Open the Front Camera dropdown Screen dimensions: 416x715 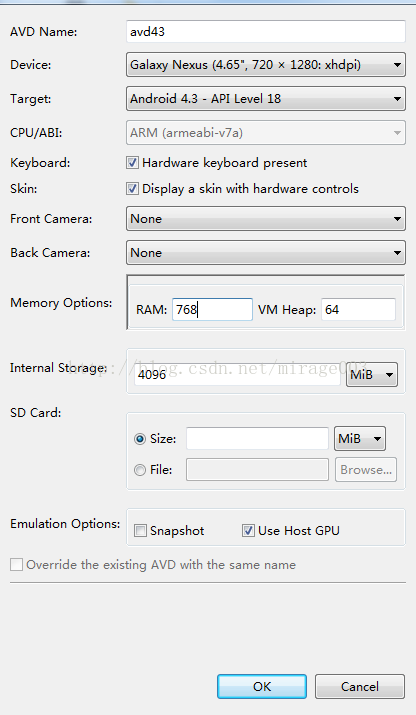[265, 219]
